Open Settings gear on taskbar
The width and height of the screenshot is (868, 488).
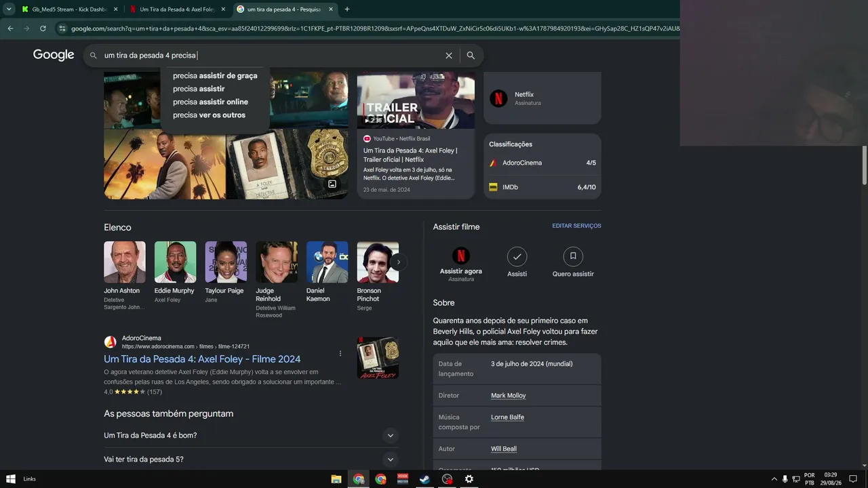click(x=469, y=479)
